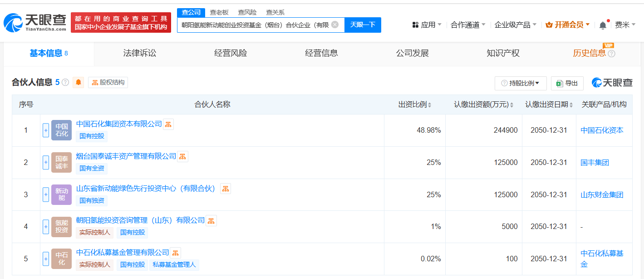Select the 查老板 search mode tab
The width and height of the screenshot is (644, 279).
219,12
